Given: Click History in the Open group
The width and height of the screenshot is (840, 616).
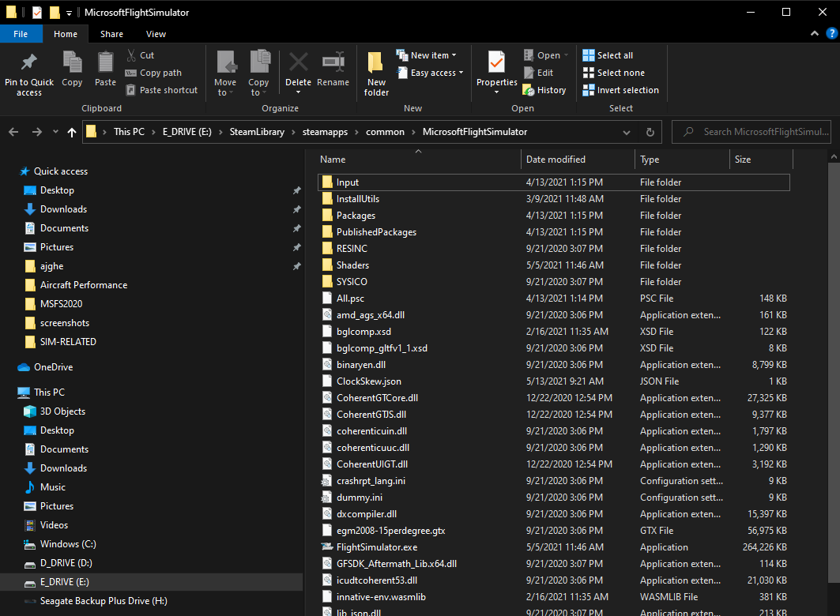Looking at the screenshot, I should (544, 90).
